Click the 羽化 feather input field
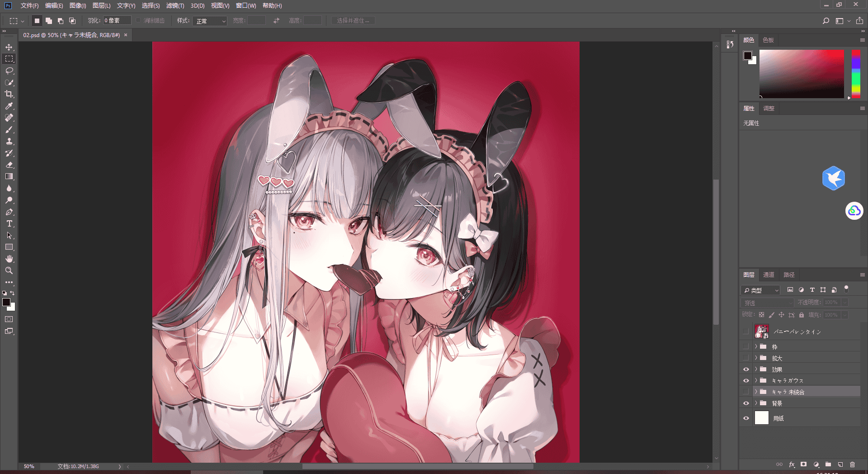 point(117,20)
